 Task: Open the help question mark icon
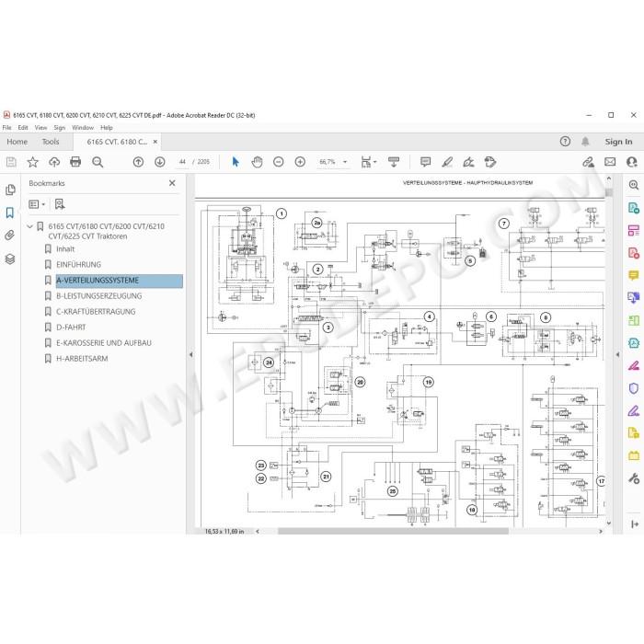(x=565, y=142)
